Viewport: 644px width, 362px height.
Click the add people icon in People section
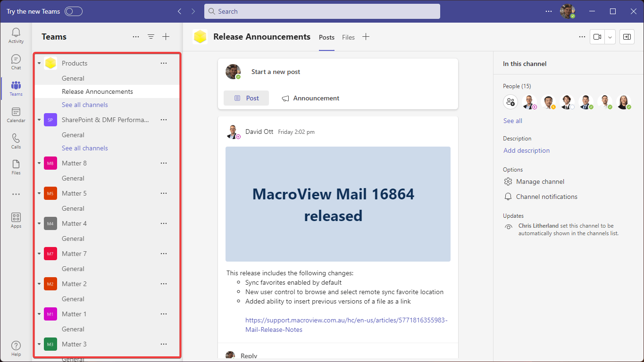[510, 102]
